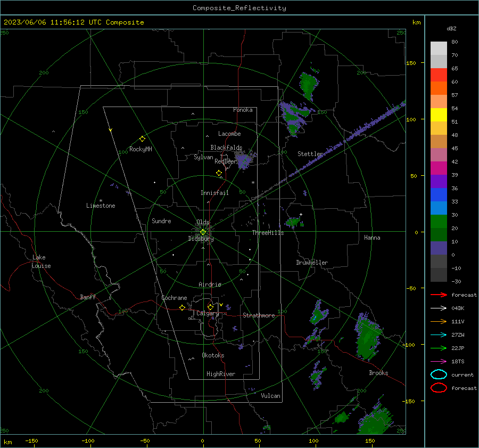
Task: Click the 18TS legend text
Action: coord(458,362)
